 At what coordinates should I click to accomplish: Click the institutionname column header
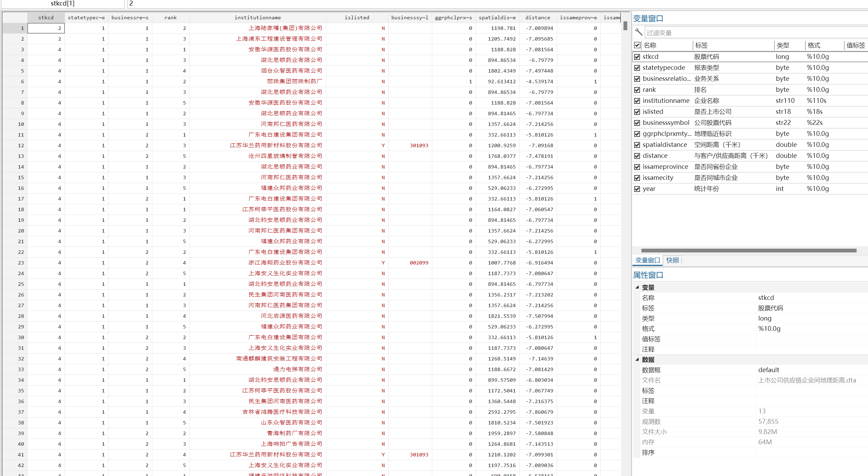pyautogui.click(x=258, y=18)
